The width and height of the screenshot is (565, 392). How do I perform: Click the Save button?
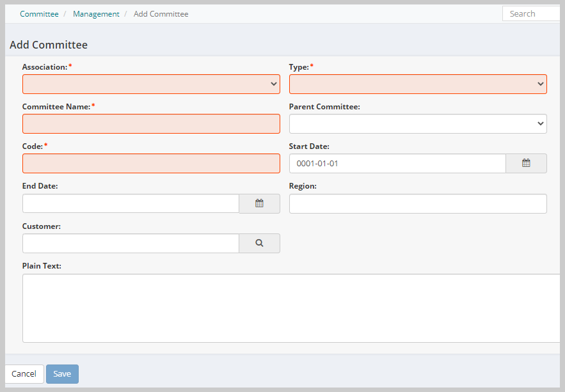tap(62, 374)
